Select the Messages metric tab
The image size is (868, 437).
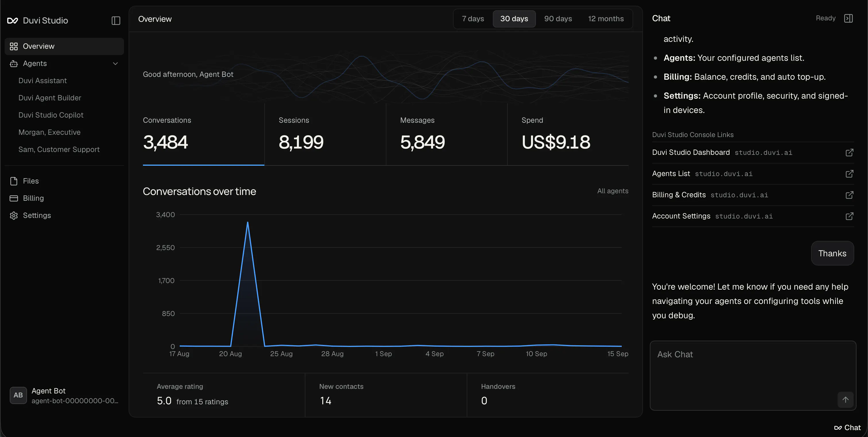(446, 134)
